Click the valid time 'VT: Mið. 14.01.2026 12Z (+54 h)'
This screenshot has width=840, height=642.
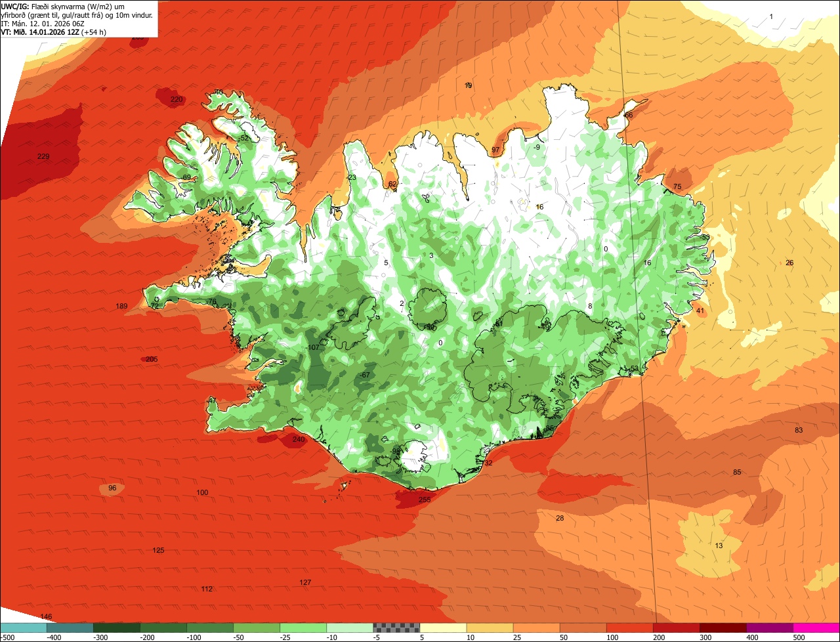(x=54, y=31)
